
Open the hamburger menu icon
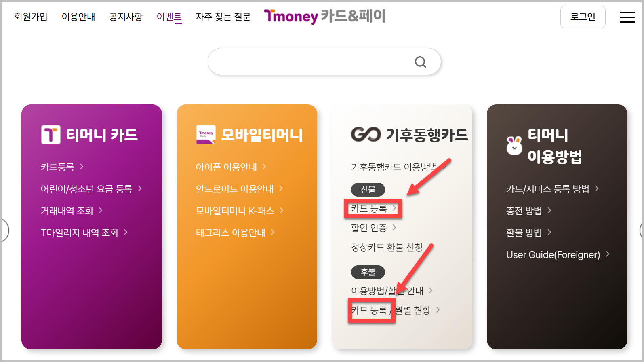tap(627, 17)
